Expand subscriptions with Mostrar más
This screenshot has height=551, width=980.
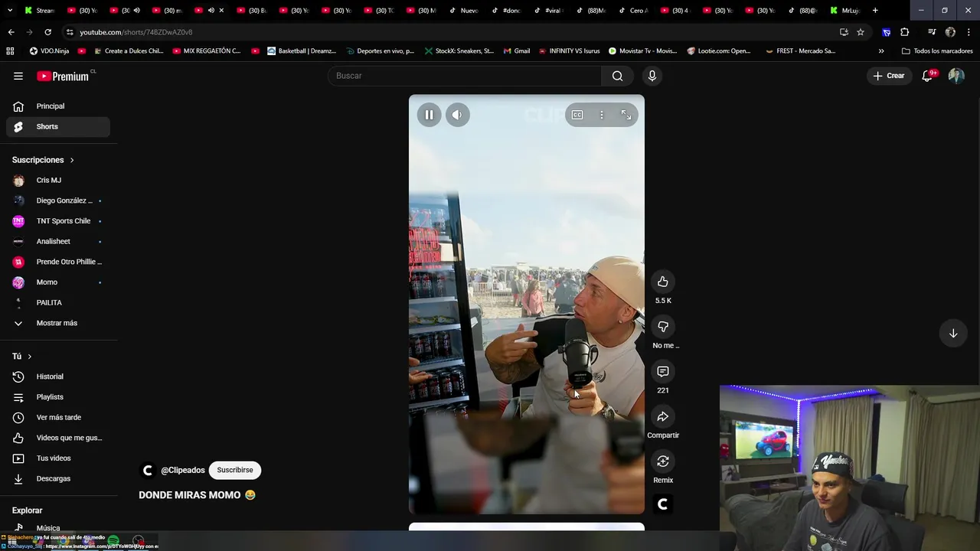coord(58,323)
